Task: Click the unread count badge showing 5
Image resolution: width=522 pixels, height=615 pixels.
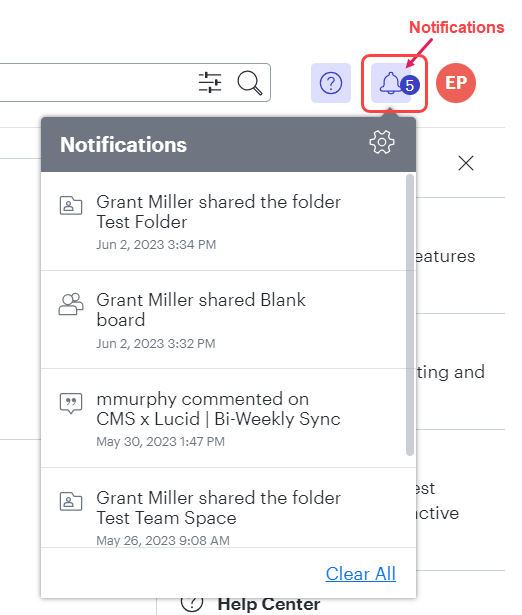Action: coord(410,85)
